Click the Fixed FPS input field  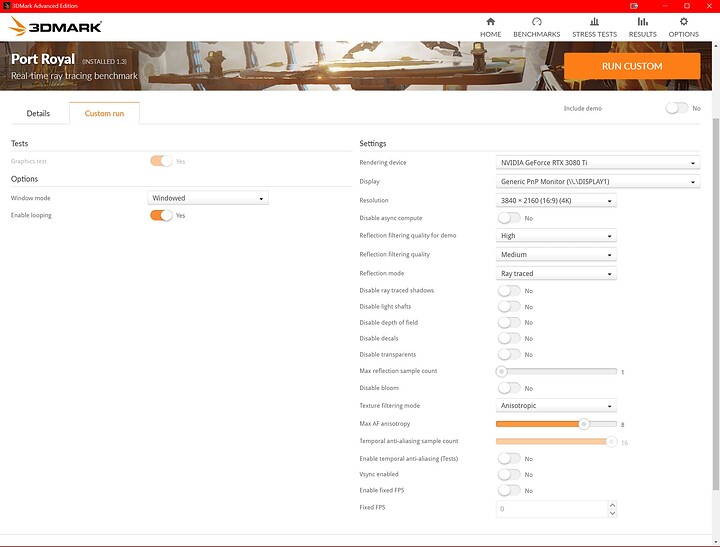coord(552,509)
